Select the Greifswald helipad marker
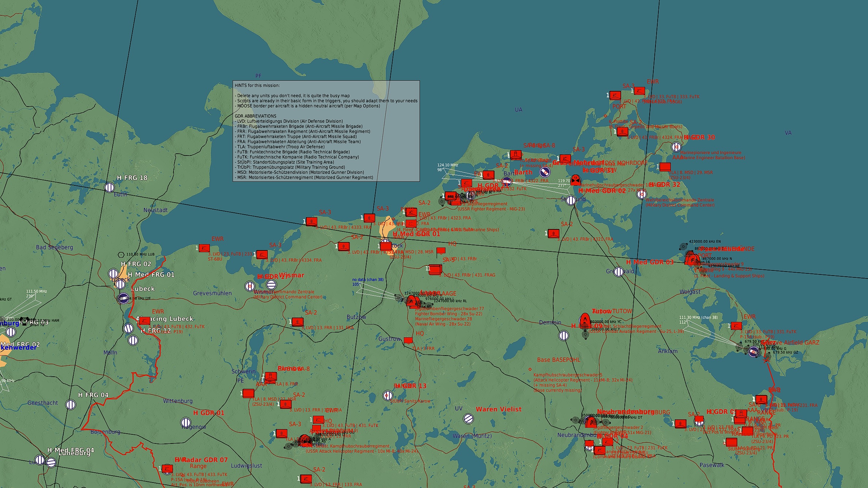868x488 pixels. point(619,272)
